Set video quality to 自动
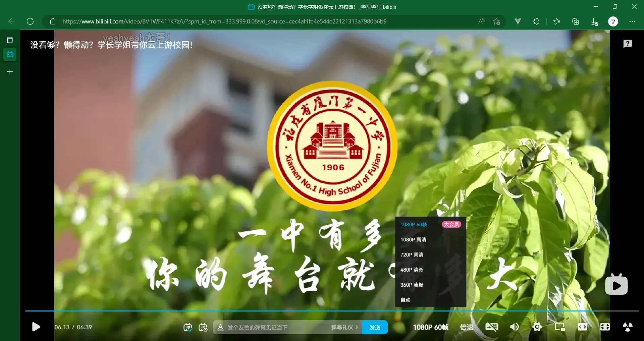The height and width of the screenshot is (341, 644). pos(431,300)
